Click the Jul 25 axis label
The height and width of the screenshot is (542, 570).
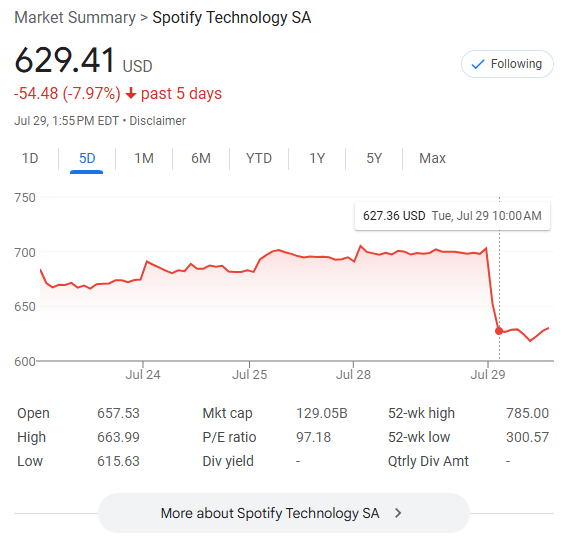pos(250,374)
